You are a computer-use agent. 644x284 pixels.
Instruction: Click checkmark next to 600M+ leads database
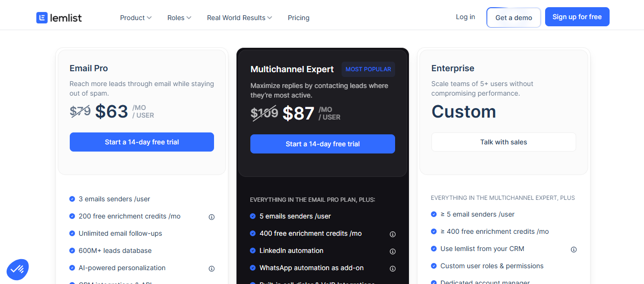pos(72,251)
